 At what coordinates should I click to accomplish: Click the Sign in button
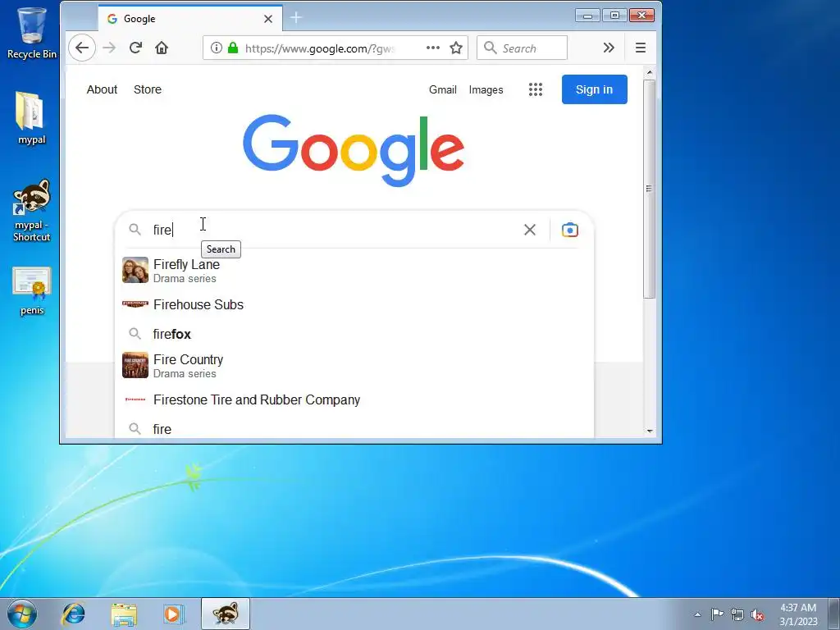[594, 89]
